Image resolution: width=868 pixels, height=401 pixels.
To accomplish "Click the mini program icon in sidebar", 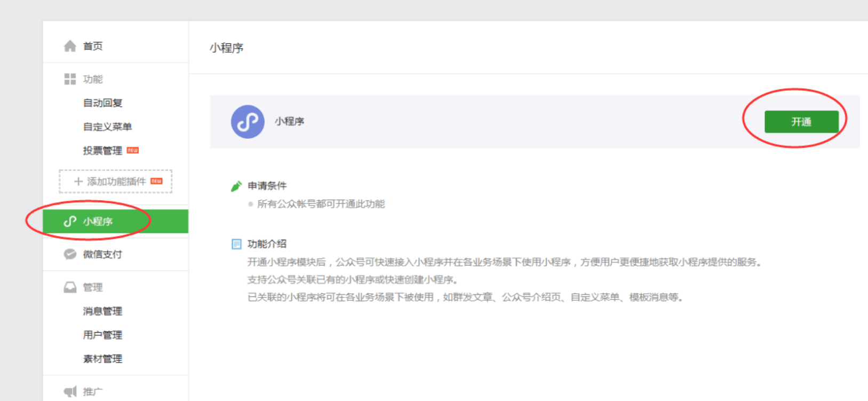I will [70, 222].
